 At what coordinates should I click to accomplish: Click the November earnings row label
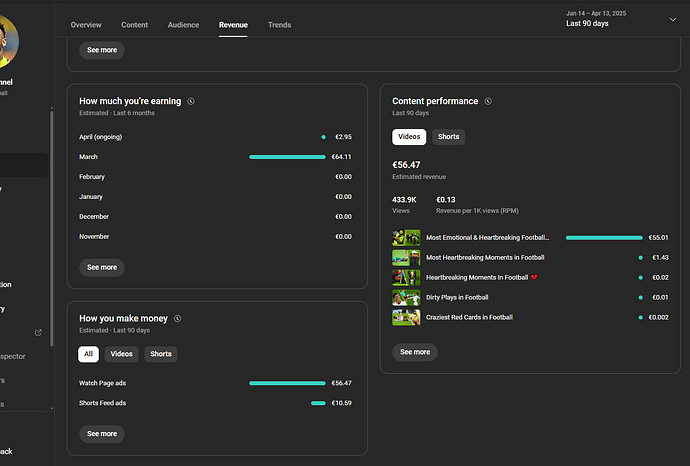pos(94,237)
